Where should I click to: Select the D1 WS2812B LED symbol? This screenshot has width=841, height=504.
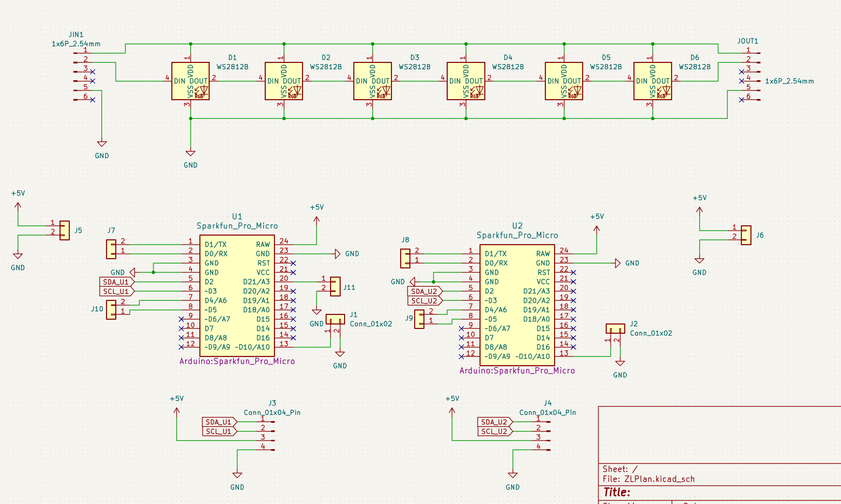pos(190,81)
